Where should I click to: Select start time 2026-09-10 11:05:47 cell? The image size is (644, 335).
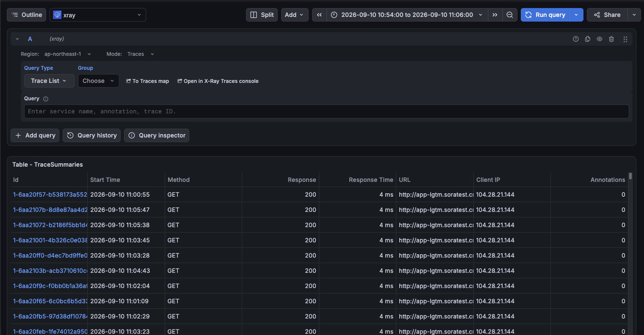pos(126,210)
